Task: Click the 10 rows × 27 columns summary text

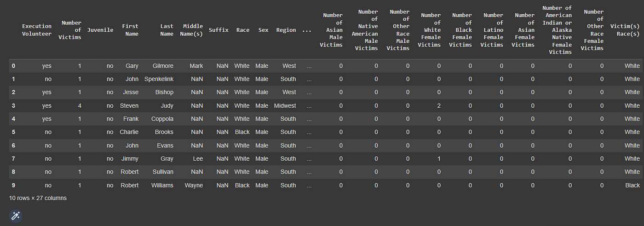Action: click(38, 198)
